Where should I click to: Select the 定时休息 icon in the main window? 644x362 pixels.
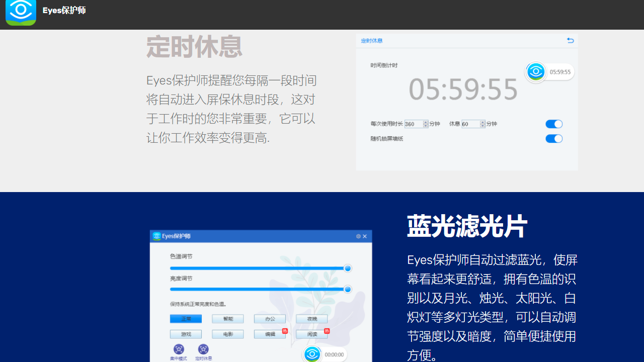[203, 349]
